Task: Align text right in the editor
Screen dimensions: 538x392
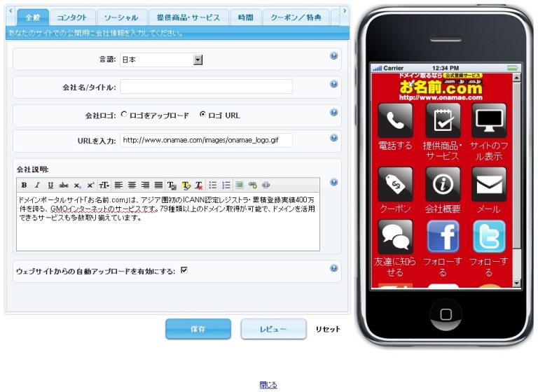Action: pos(145,185)
